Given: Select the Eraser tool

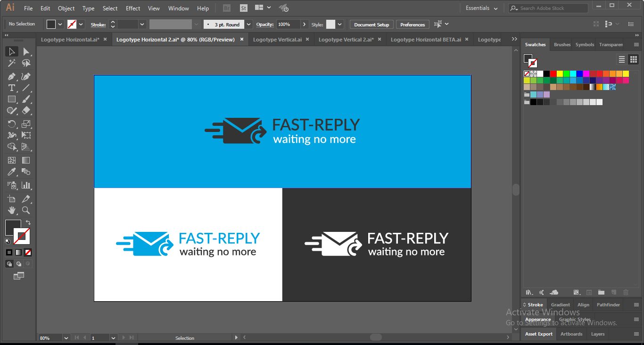Looking at the screenshot, I should tap(26, 111).
